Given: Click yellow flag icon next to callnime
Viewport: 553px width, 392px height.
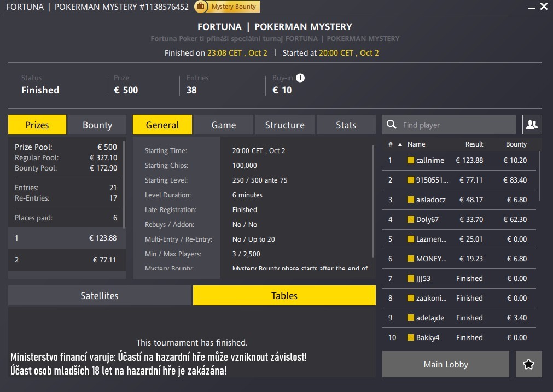Looking at the screenshot, I should click(x=411, y=160).
